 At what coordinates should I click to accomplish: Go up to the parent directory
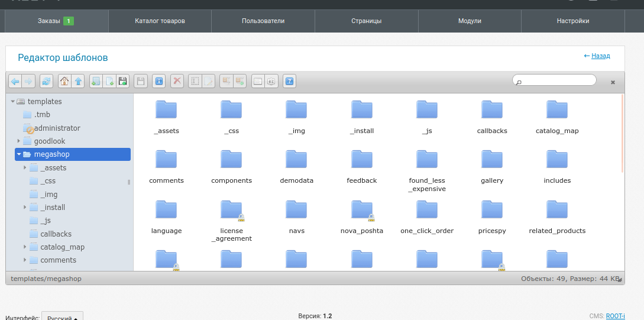point(78,81)
